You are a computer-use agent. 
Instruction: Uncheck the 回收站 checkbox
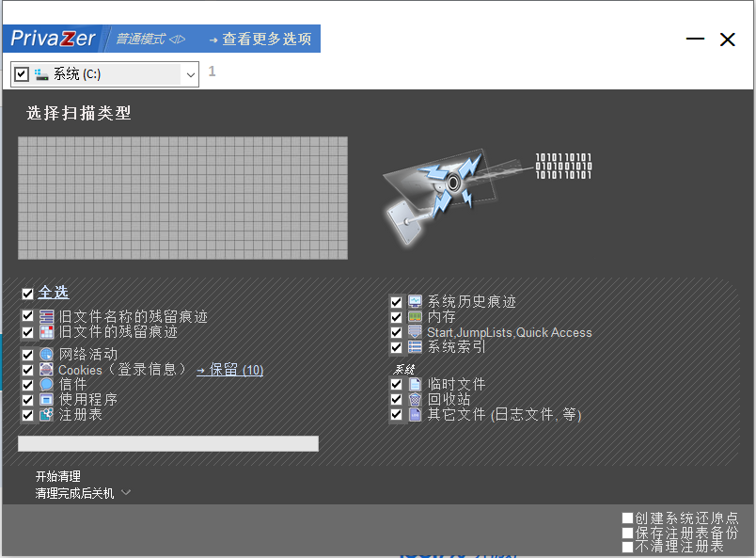(x=396, y=399)
